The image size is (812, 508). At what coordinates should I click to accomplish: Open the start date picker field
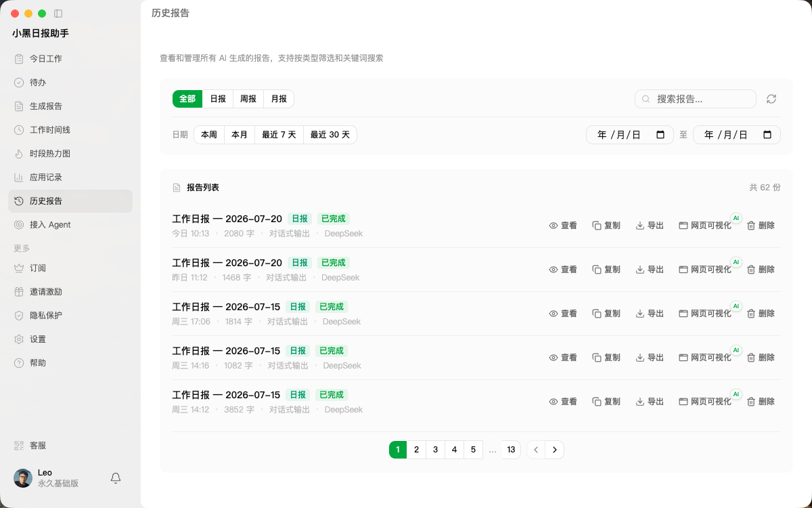(630, 135)
